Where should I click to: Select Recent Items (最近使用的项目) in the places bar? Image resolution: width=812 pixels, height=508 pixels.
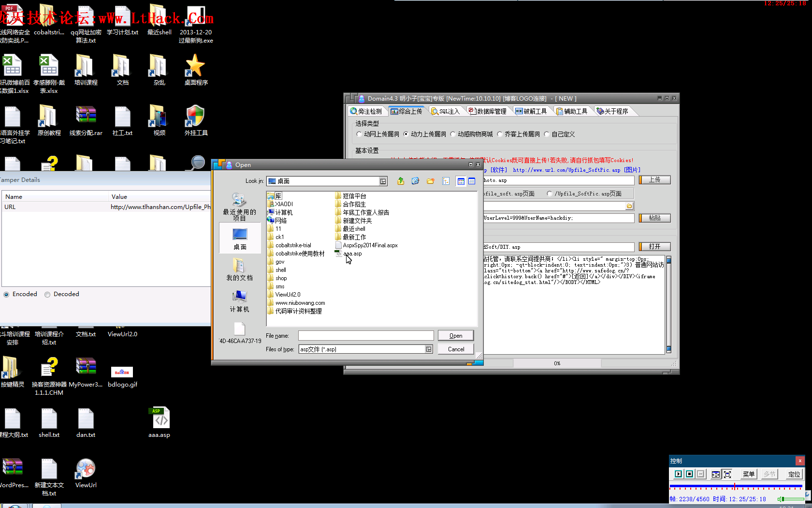pyautogui.click(x=240, y=207)
